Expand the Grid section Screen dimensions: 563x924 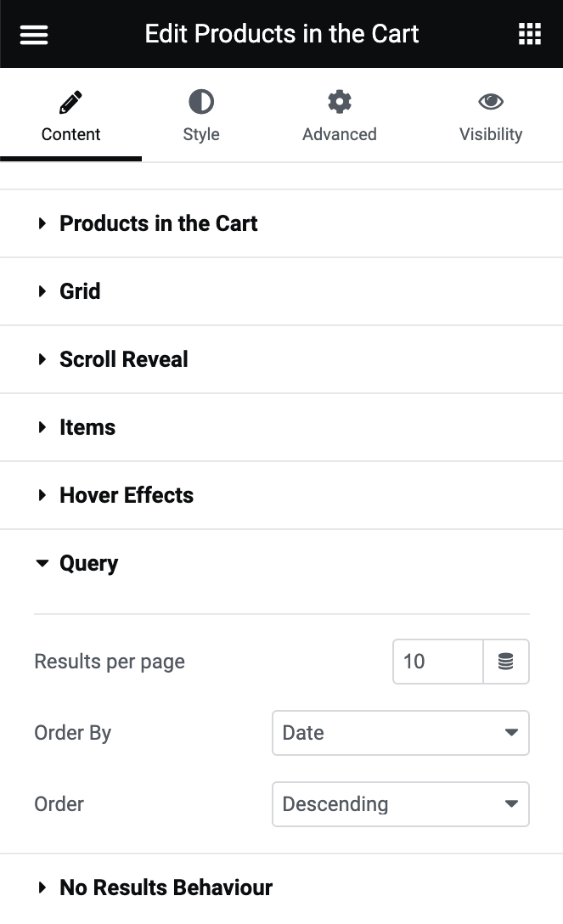click(x=80, y=291)
